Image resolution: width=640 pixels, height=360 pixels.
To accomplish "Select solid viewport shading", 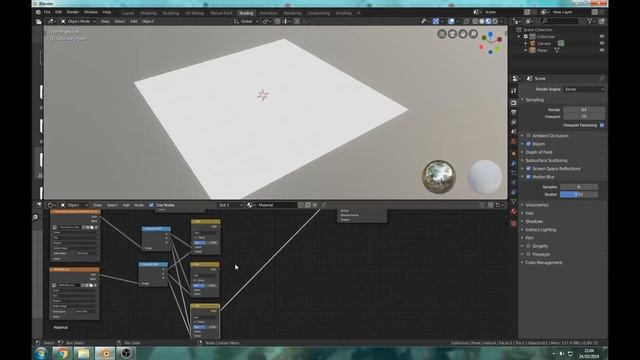I will (482, 21).
